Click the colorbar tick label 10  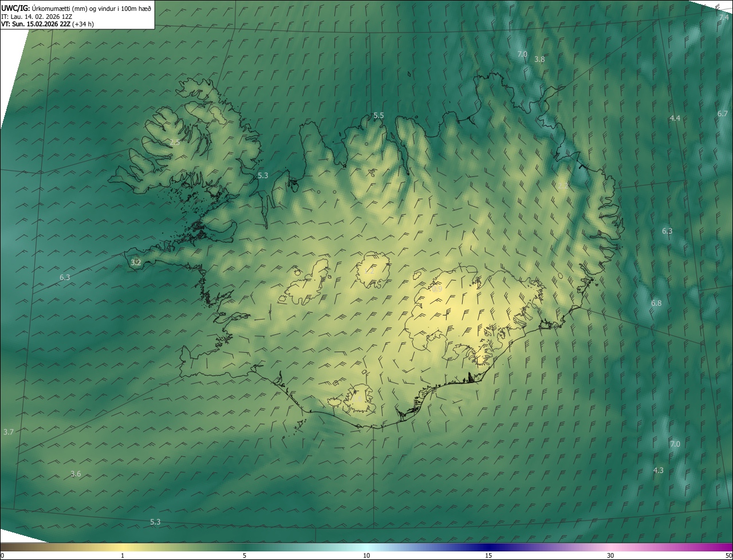(x=366, y=556)
